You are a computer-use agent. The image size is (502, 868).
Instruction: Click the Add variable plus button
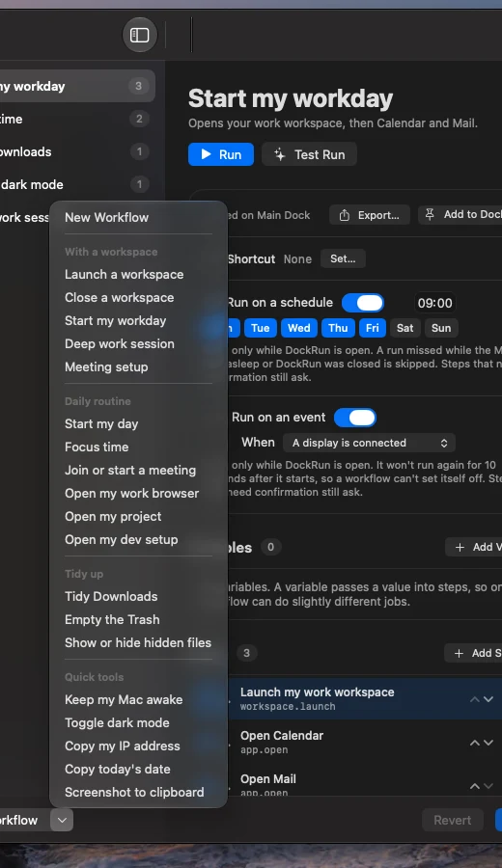click(474, 548)
